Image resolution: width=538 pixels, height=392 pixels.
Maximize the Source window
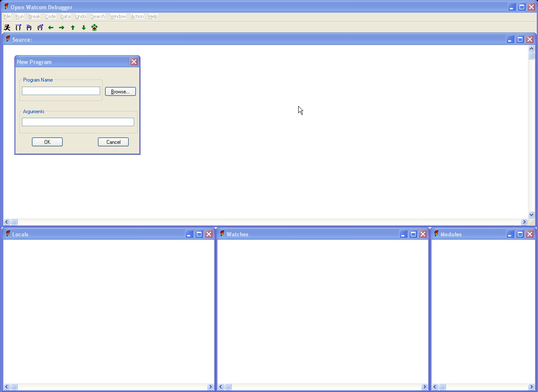520,39
